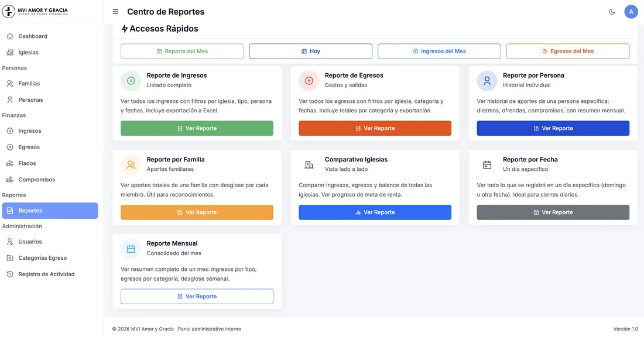
Task: Toggle dark mode moon icon
Action: 612,12
